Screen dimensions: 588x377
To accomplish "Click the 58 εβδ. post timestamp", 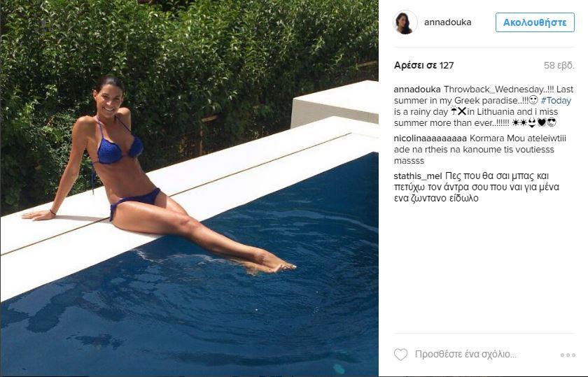I will point(559,66).
